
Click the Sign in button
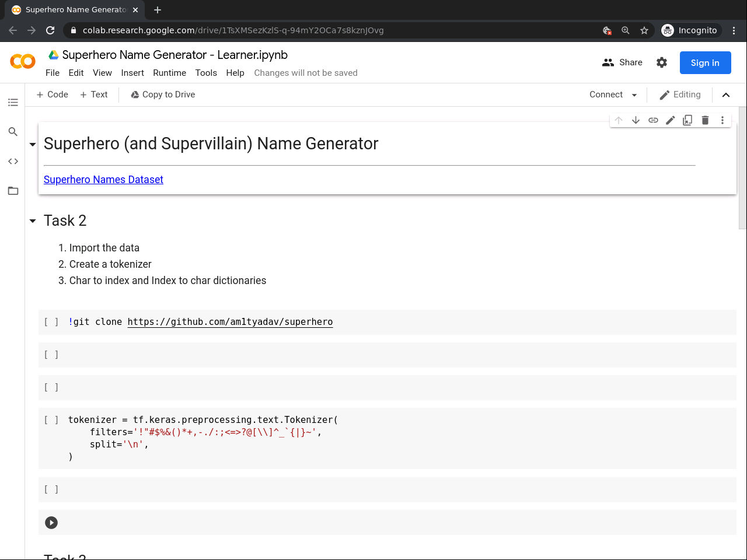pyautogui.click(x=705, y=63)
